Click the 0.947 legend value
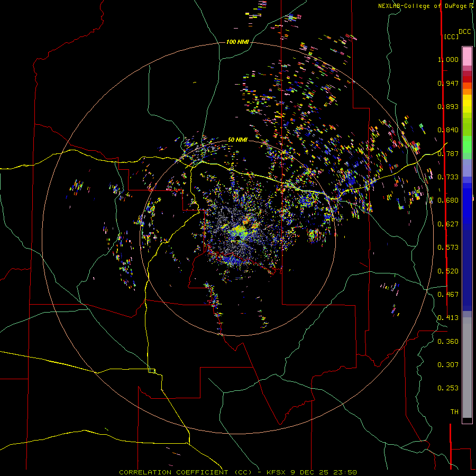The width and height of the screenshot is (476, 476). (x=448, y=83)
